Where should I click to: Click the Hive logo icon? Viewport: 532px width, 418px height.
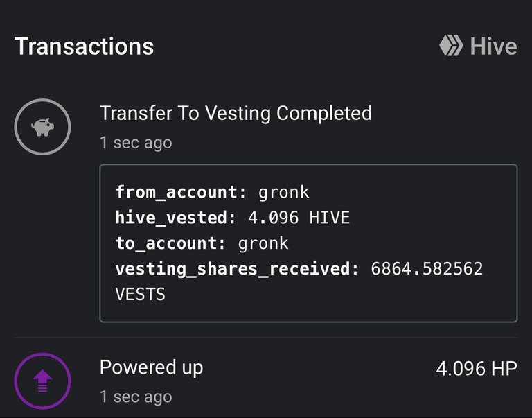[451, 46]
